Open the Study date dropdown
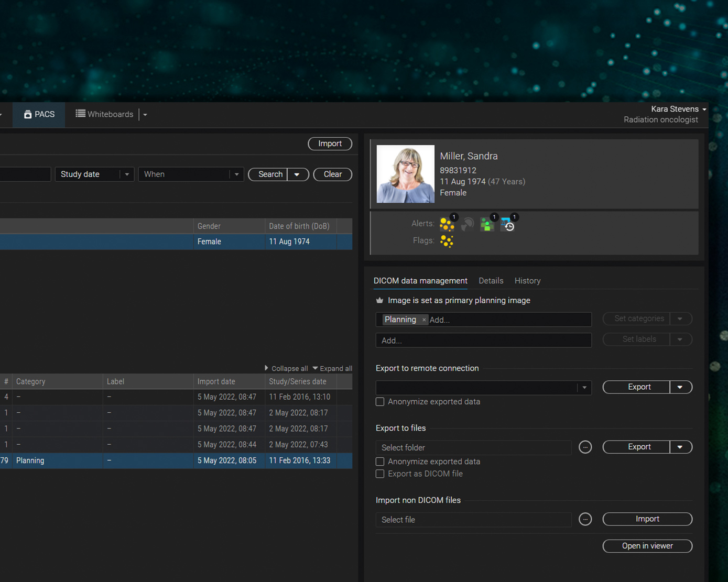The image size is (728, 582). (x=126, y=174)
